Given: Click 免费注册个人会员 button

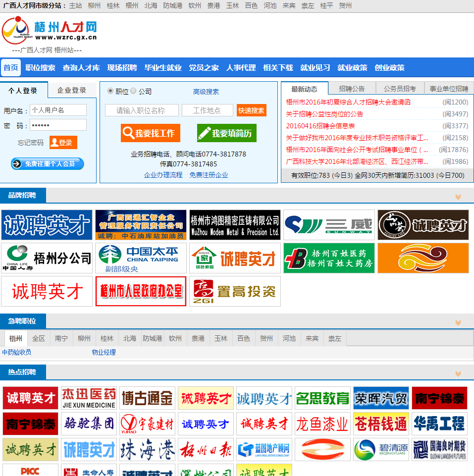Looking at the screenshot, I should (48, 163).
